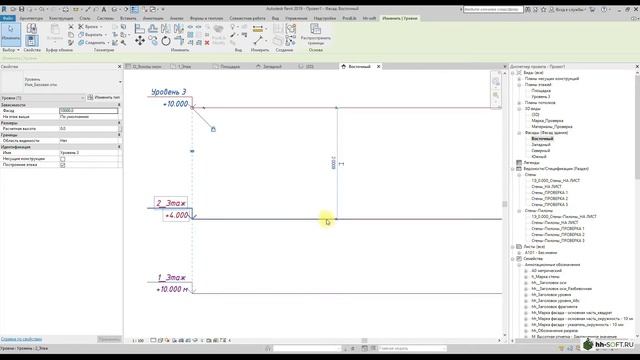
Task: Open the Вид ribbon tab
Action: [x=276, y=18]
